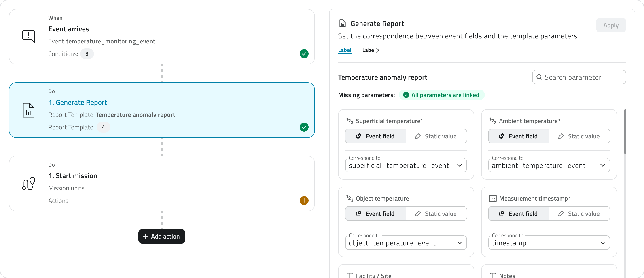Open superficial_temperature_event dropdown
Screen dimensions: 644x278
pos(406,165)
